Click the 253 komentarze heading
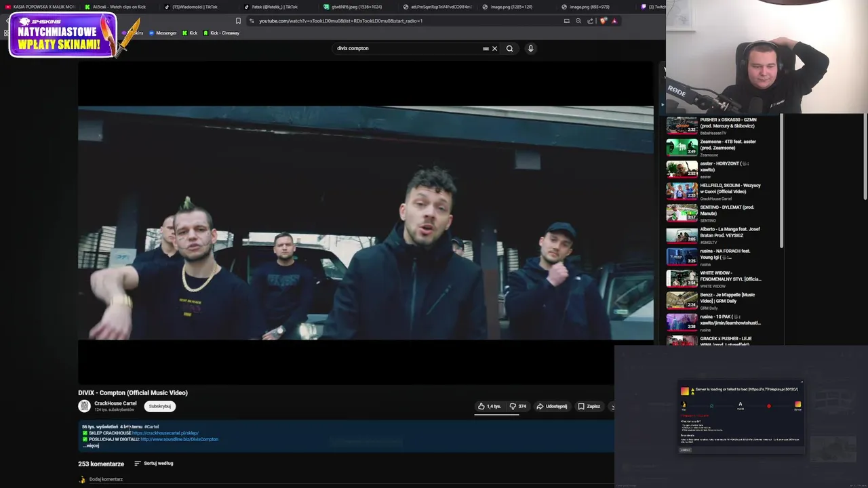Viewport: 868px width, 488px height. coord(101,464)
